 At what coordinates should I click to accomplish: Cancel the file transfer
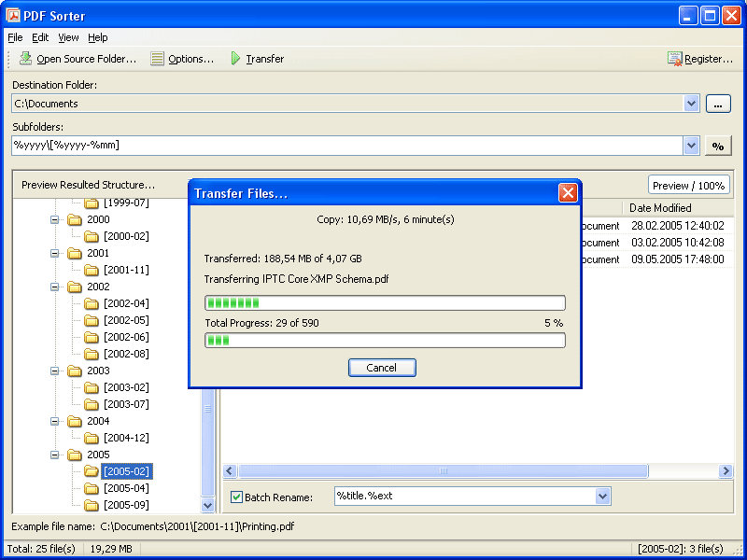click(x=382, y=368)
